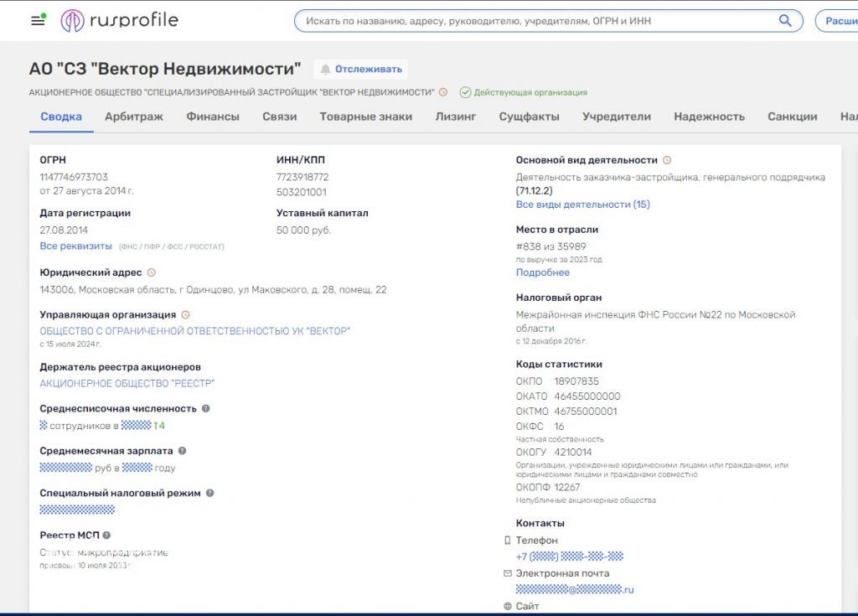
Task: Open the Санкции tab
Action: pyautogui.click(x=793, y=116)
